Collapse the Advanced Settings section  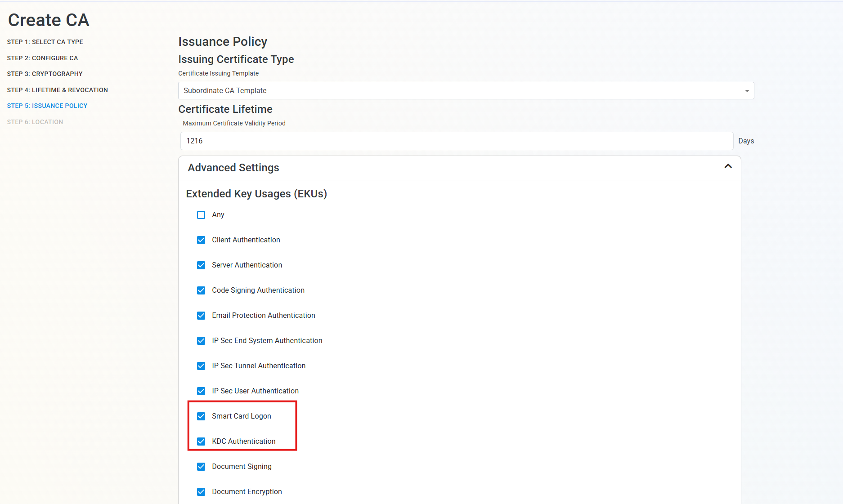[727, 167]
